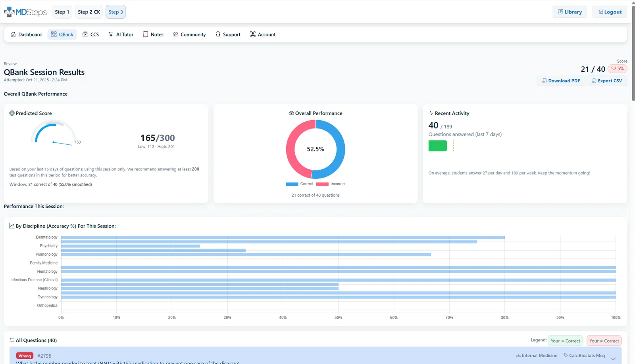Open Dashboard via the house icon
Screen dimensions: 635x364
[x=13, y=34]
